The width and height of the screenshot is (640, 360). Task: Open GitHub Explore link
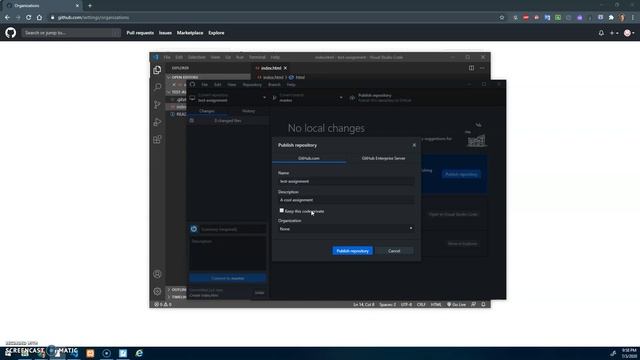click(x=216, y=33)
